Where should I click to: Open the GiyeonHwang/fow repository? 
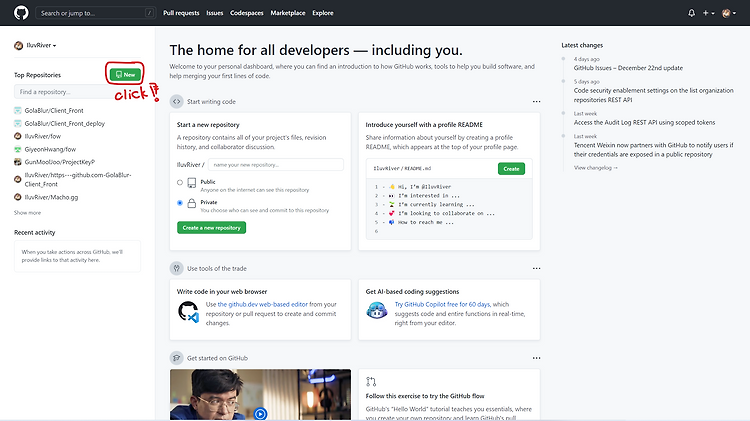[50, 149]
